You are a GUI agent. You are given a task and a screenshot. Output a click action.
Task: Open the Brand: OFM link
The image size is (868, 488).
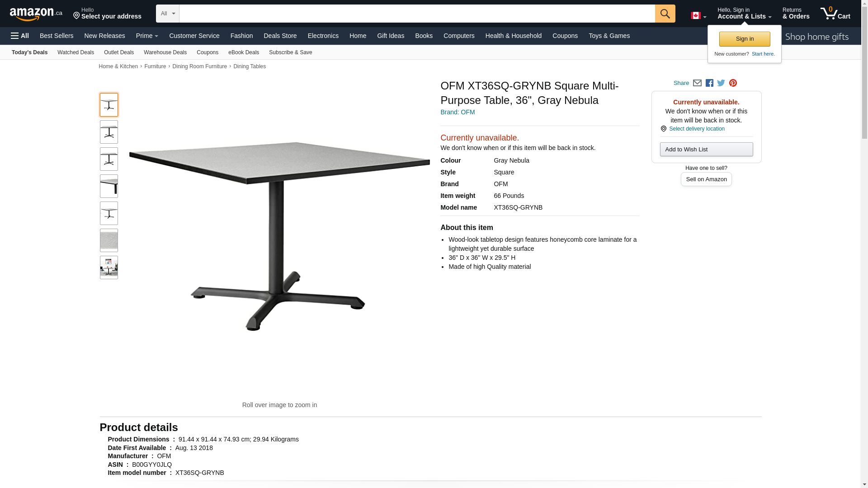coord(458,112)
